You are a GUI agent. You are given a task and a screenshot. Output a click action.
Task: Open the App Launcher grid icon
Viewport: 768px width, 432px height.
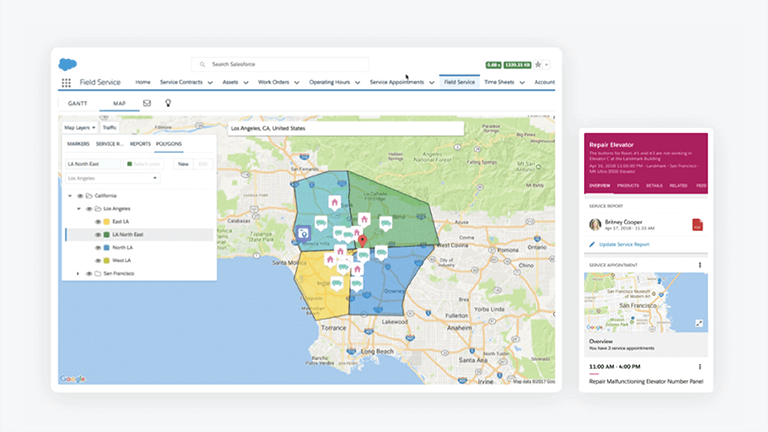(66, 83)
